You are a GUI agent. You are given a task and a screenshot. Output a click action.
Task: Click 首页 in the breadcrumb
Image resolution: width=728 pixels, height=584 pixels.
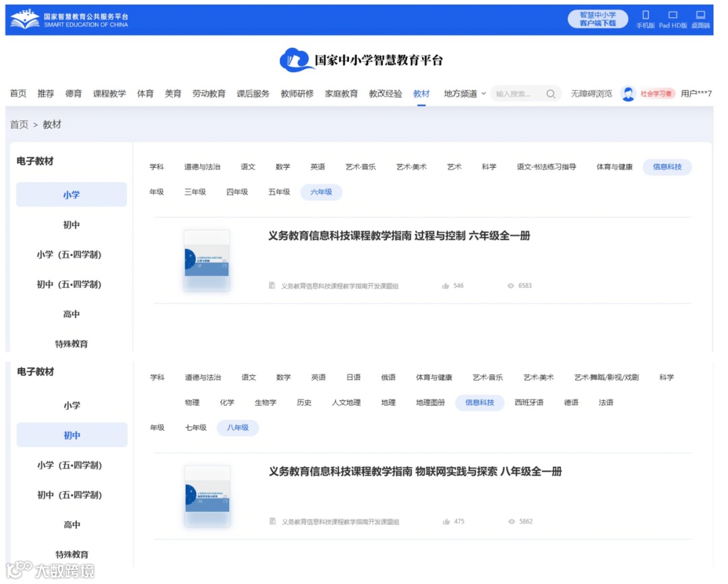(19, 125)
